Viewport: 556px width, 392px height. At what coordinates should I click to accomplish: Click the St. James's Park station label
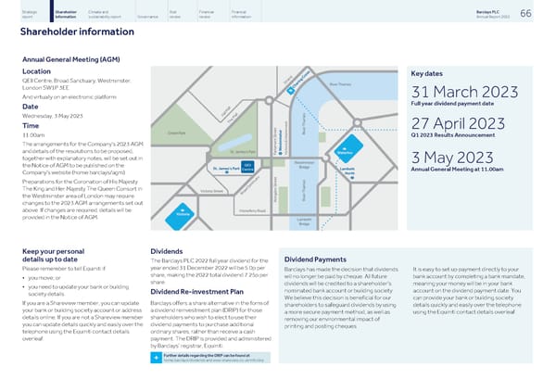click(227, 170)
